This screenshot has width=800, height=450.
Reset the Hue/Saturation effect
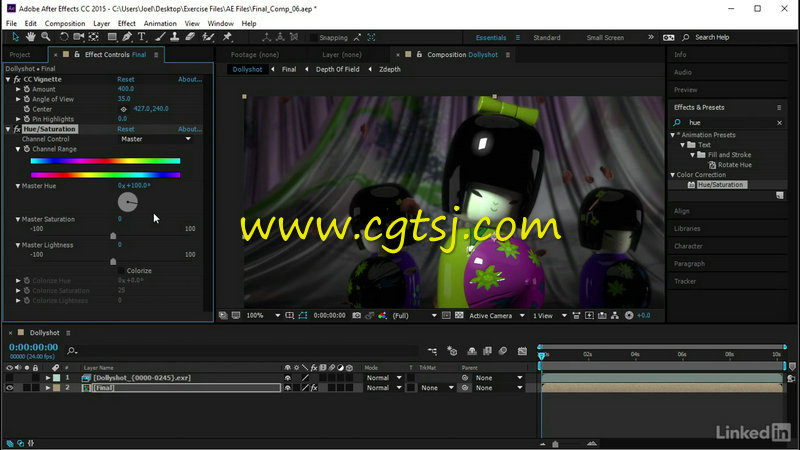click(126, 129)
